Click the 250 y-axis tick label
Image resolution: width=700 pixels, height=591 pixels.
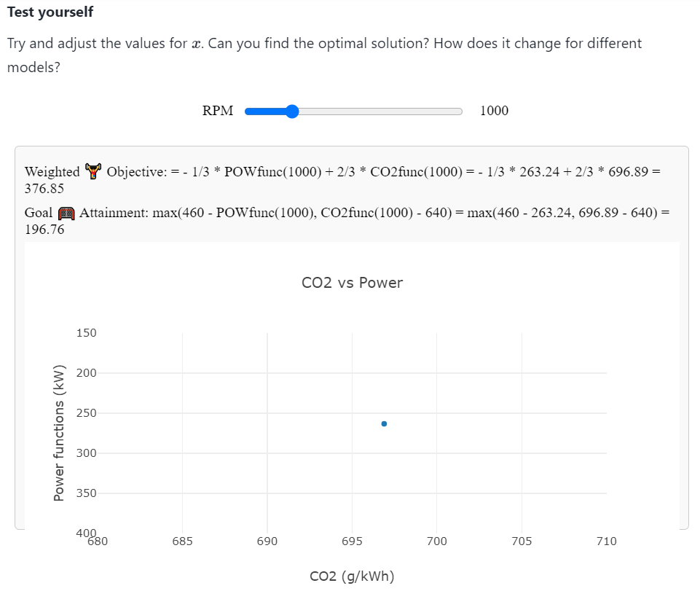click(86, 413)
